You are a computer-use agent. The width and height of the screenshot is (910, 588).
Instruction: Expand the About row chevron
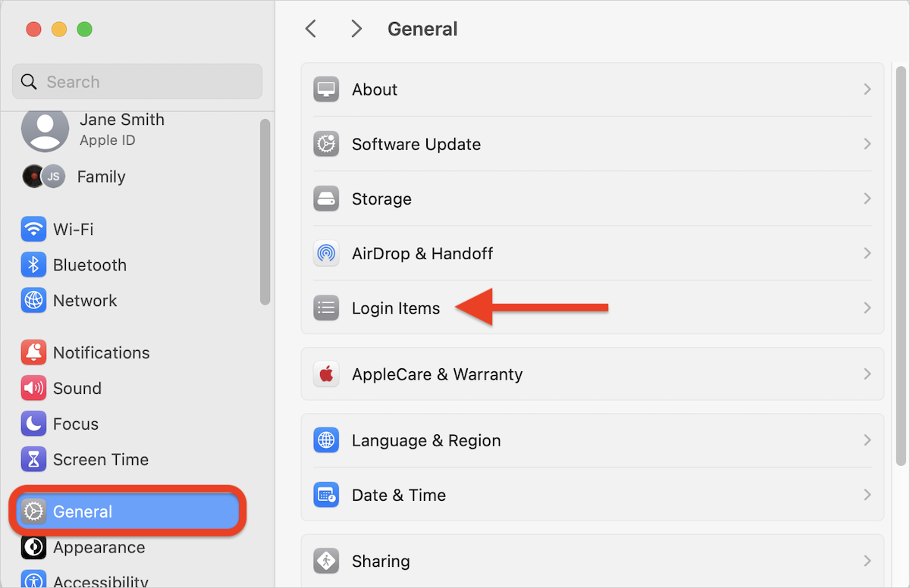[867, 89]
